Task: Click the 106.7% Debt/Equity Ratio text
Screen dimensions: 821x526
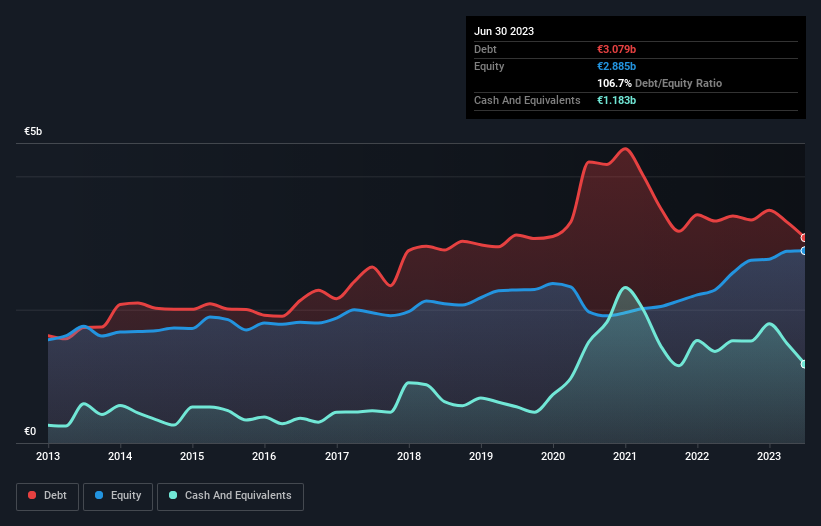Action: pos(659,83)
